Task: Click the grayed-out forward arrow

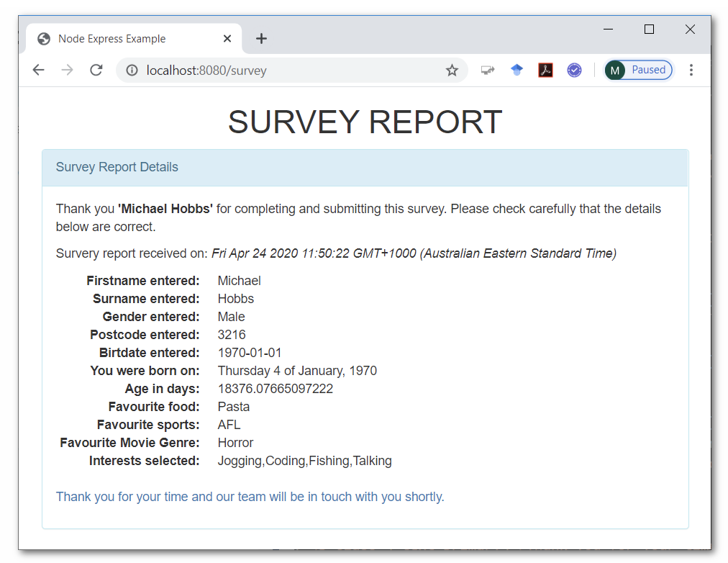Action: coord(67,70)
